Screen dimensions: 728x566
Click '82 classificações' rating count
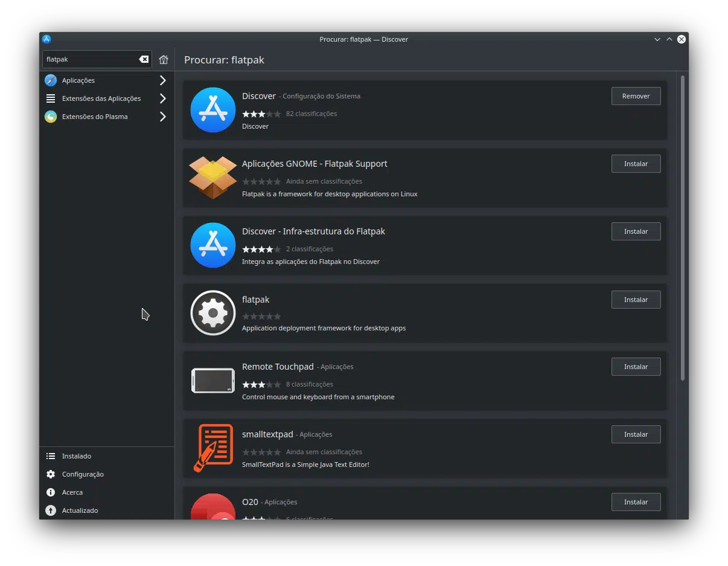pyautogui.click(x=311, y=114)
